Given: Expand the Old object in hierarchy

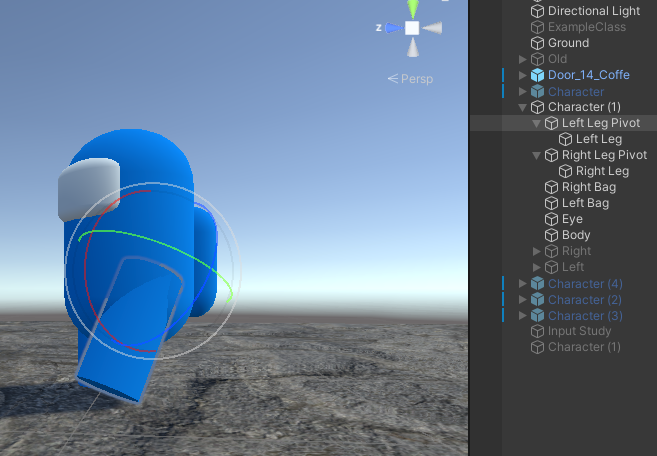Looking at the screenshot, I should coord(522,59).
